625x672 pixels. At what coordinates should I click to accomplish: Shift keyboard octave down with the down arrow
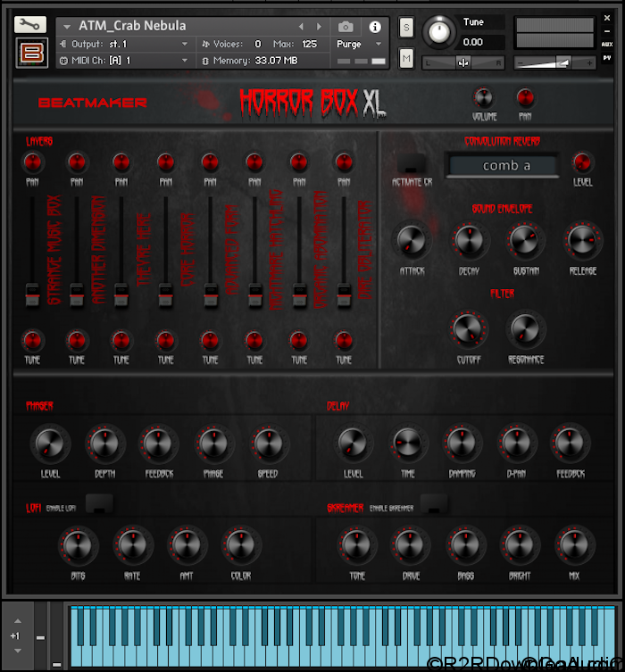[x=18, y=651]
